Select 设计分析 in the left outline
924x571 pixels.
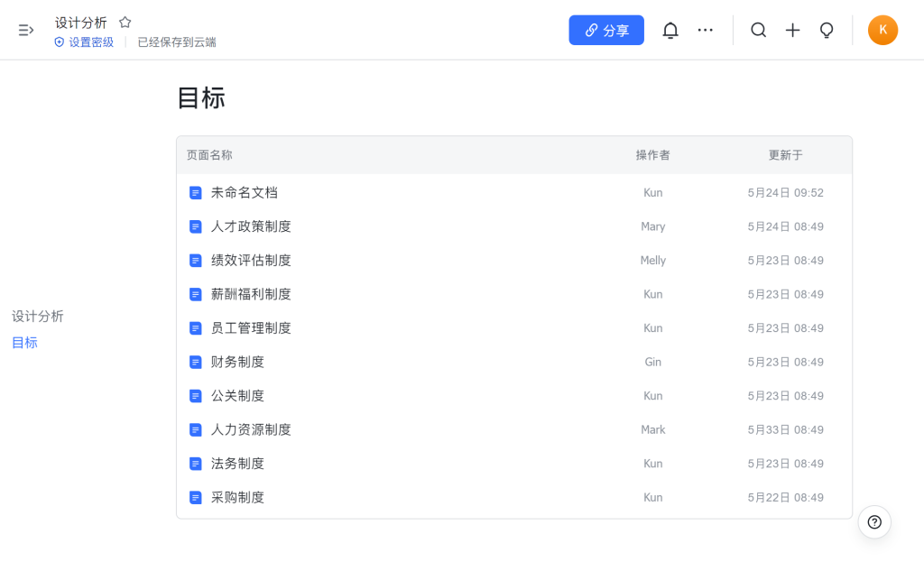coord(38,317)
